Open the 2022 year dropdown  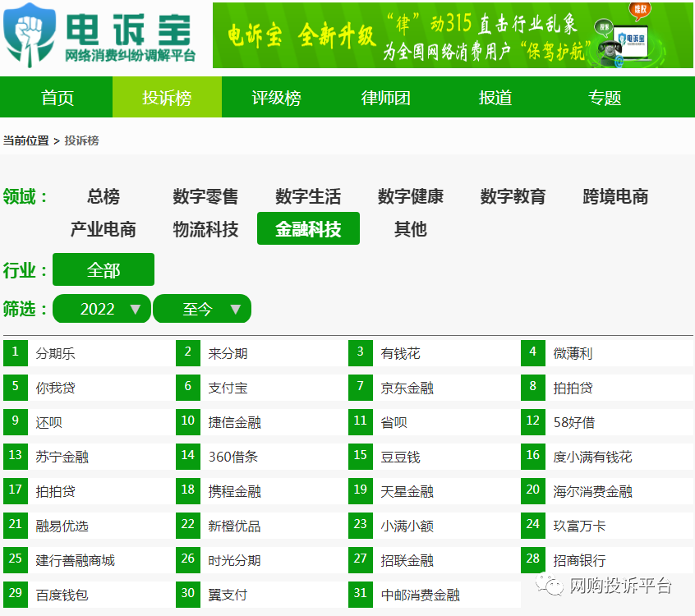click(102, 309)
